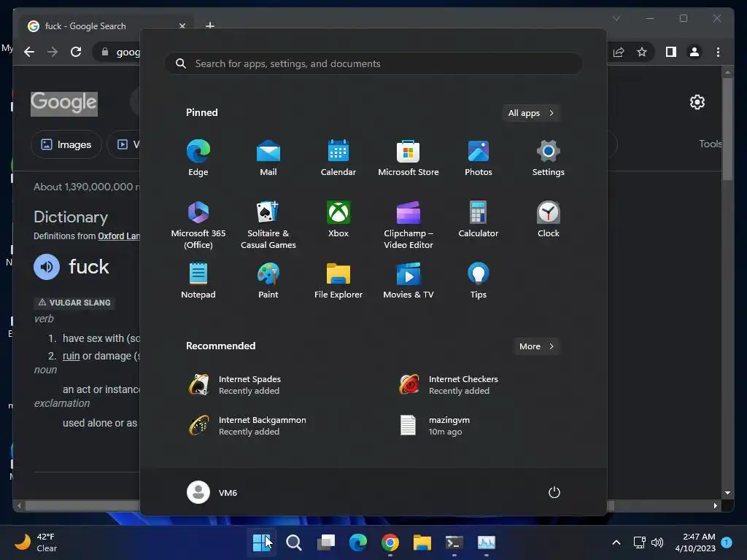Viewport: 747px width, 560px height.
Task: Bookmark this page with star icon
Action: coord(642,52)
